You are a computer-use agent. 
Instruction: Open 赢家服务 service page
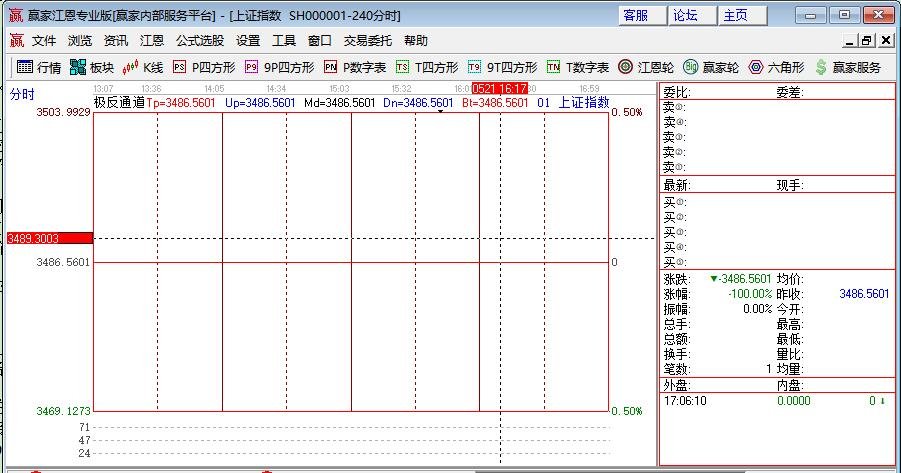tap(848, 67)
